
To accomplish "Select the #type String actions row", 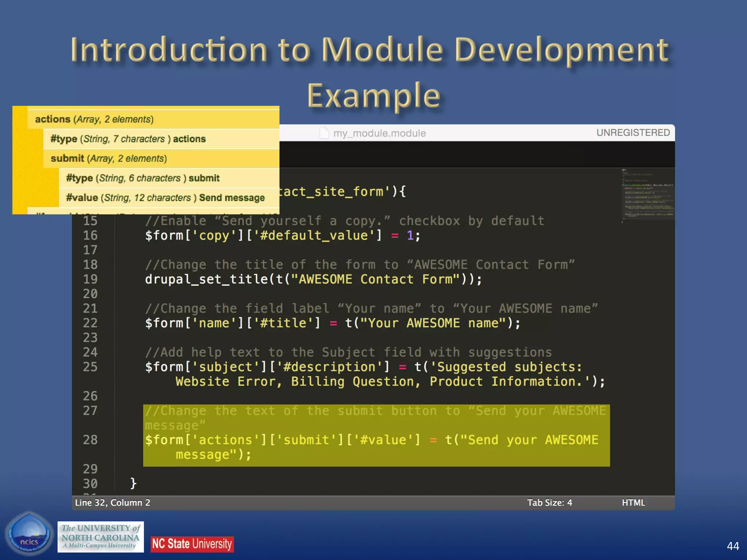I will [x=128, y=139].
